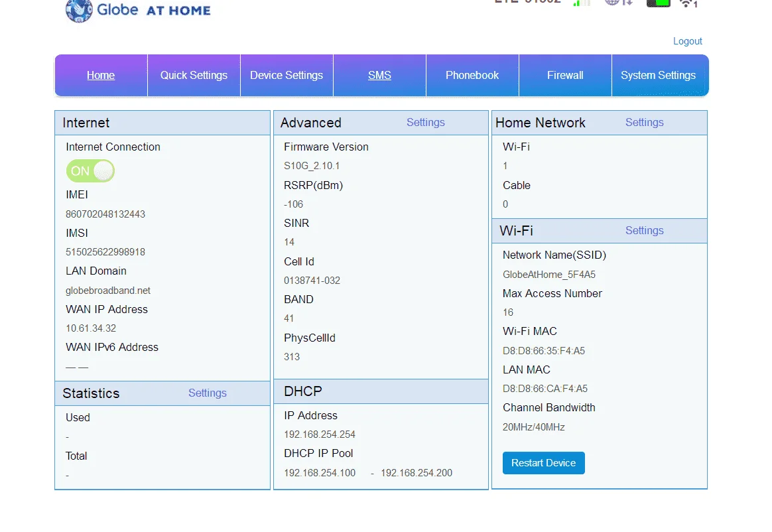Switch to the Phonebook tab

click(472, 76)
